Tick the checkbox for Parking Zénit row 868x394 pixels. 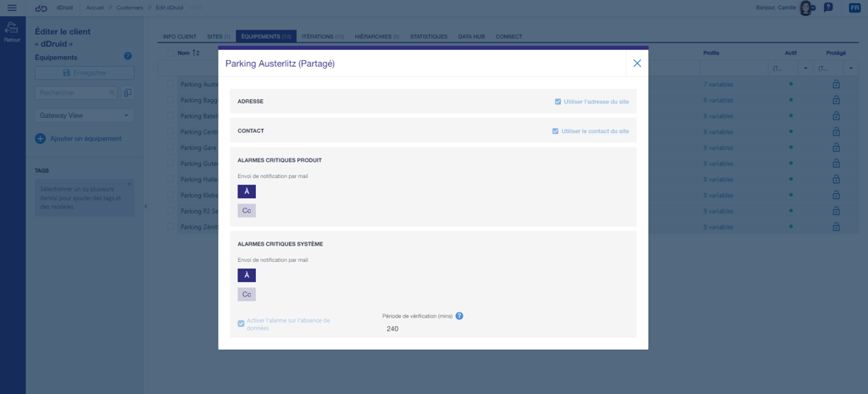tap(170, 227)
